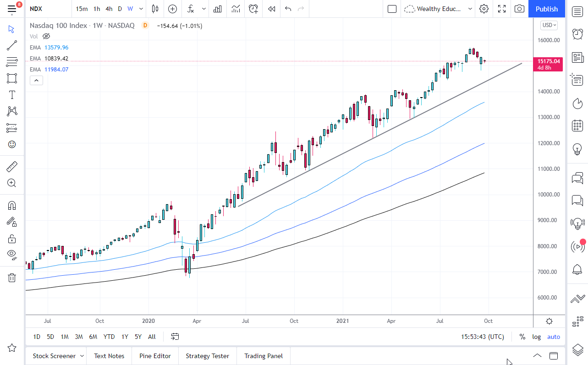Open the Strategy Tester tab
Viewport: 588px width, 365px height.
pyautogui.click(x=207, y=356)
